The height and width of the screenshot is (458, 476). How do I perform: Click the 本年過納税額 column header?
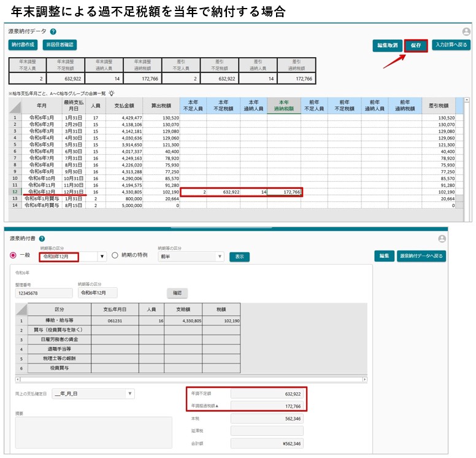[284, 106]
